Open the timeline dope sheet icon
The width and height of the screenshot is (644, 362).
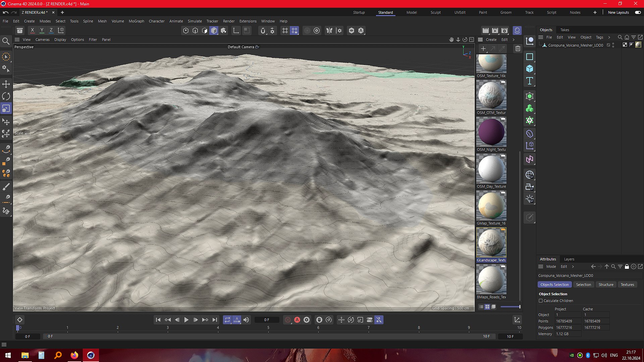[517, 320]
